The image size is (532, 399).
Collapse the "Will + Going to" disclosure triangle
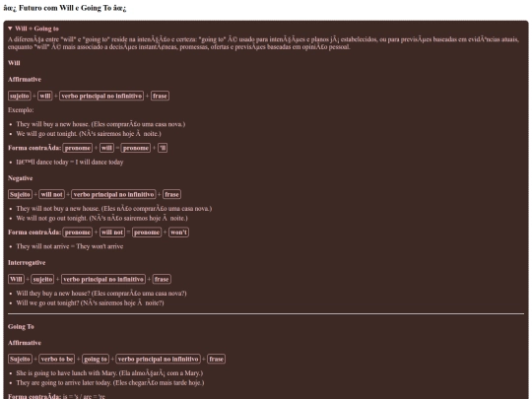coord(10,29)
